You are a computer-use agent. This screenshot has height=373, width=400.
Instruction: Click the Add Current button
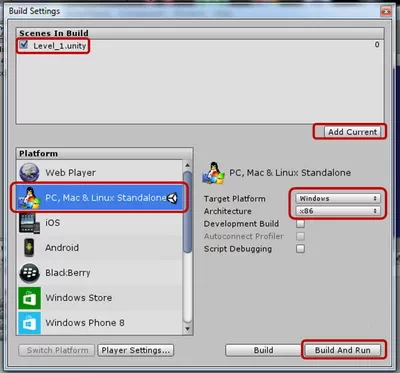point(352,132)
